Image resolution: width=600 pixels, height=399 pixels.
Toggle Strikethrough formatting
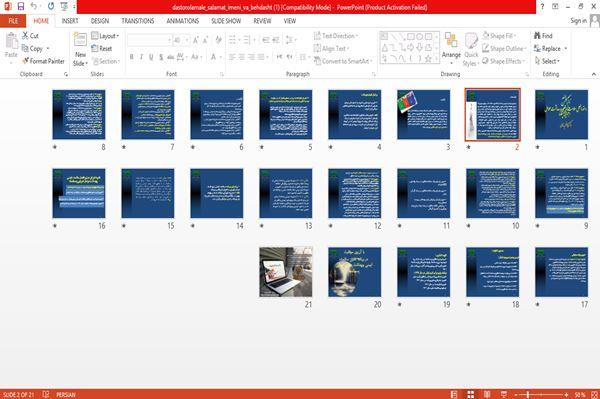point(171,57)
